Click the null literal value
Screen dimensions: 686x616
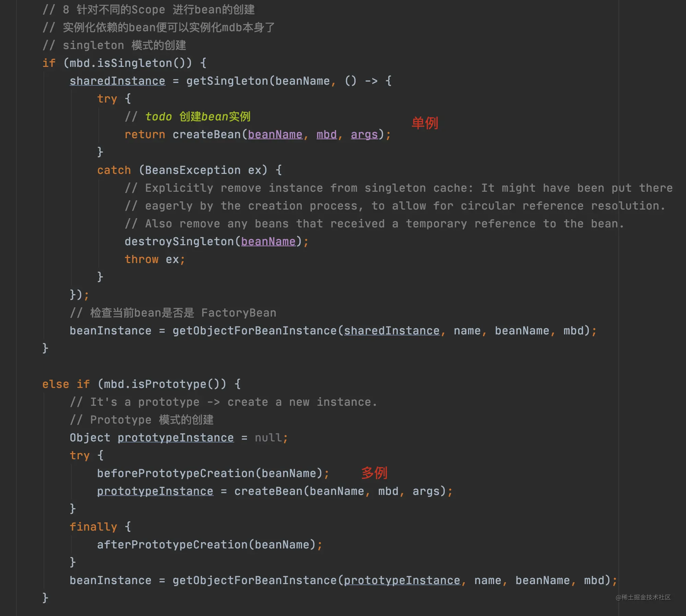click(268, 438)
